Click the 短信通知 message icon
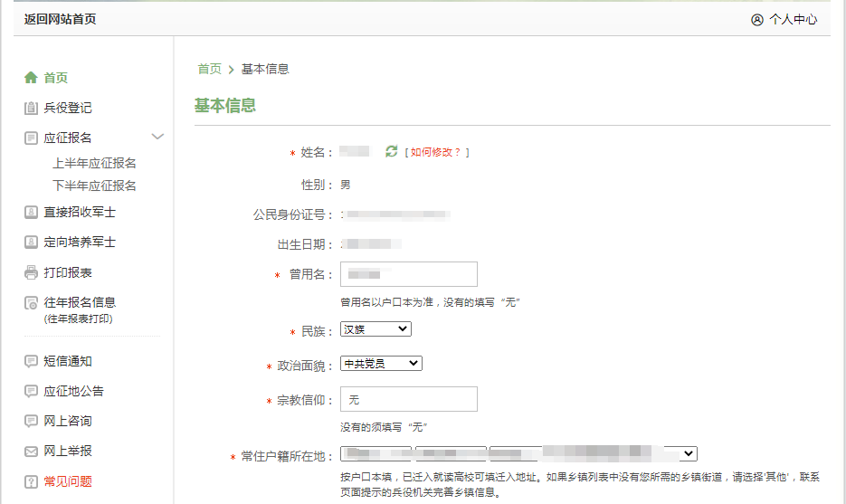The image size is (846, 504). coord(31,361)
